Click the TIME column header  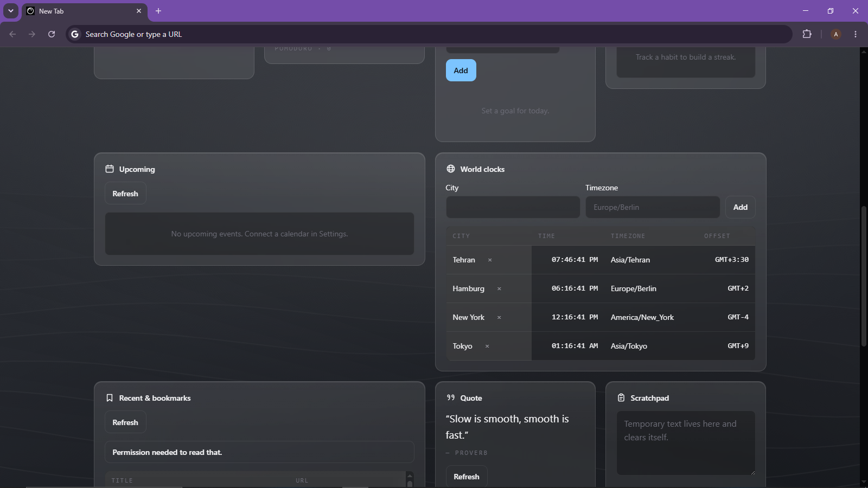click(x=546, y=236)
